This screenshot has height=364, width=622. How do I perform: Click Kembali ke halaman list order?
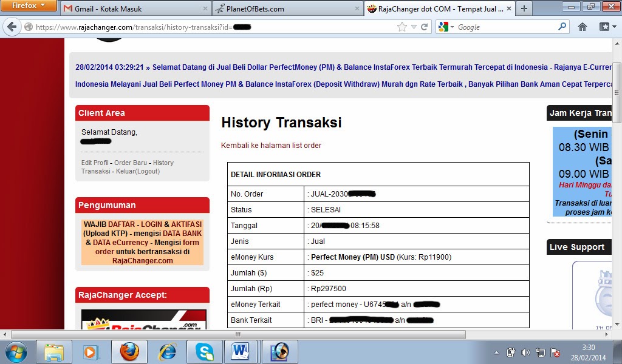pos(271,146)
